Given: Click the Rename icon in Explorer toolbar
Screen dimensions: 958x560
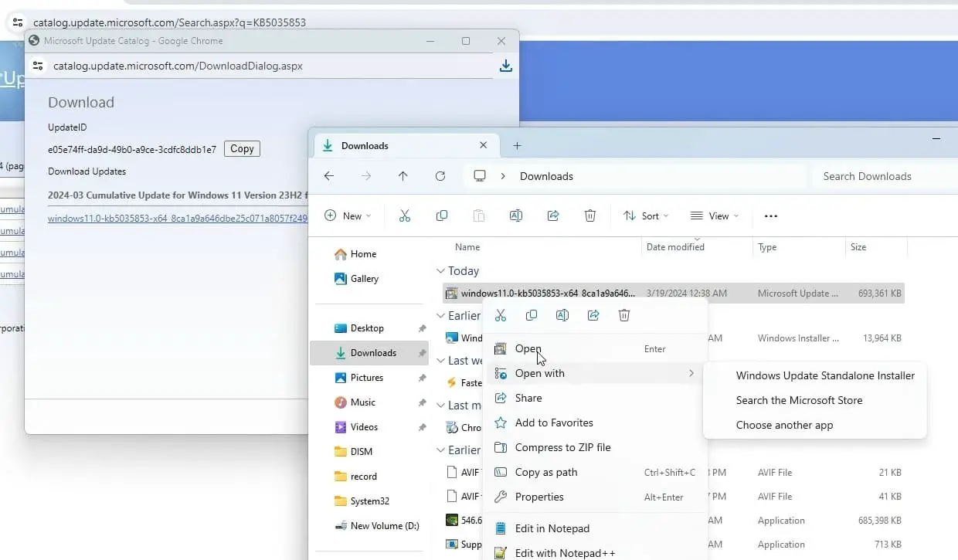Looking at the screenshot, I should click(515, 216).
